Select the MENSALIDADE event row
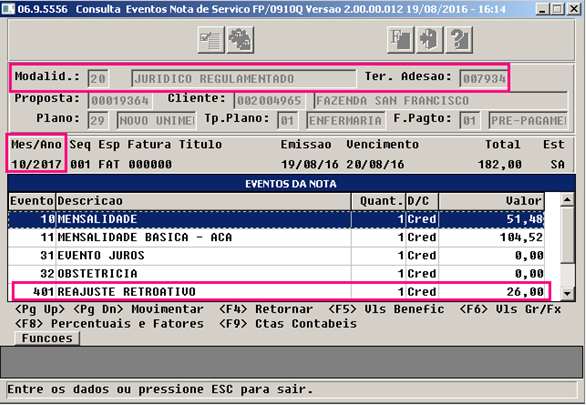Screen dimensions: 586x405 click(276, 219)
